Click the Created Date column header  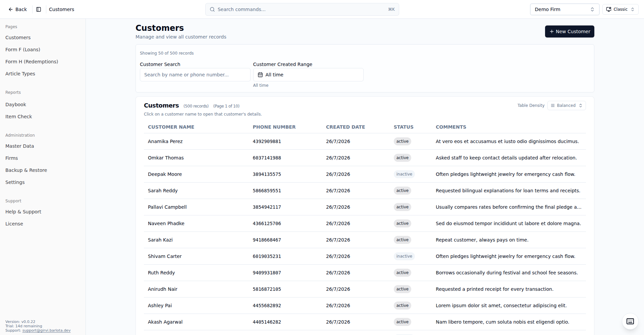(x=345, y=127)
